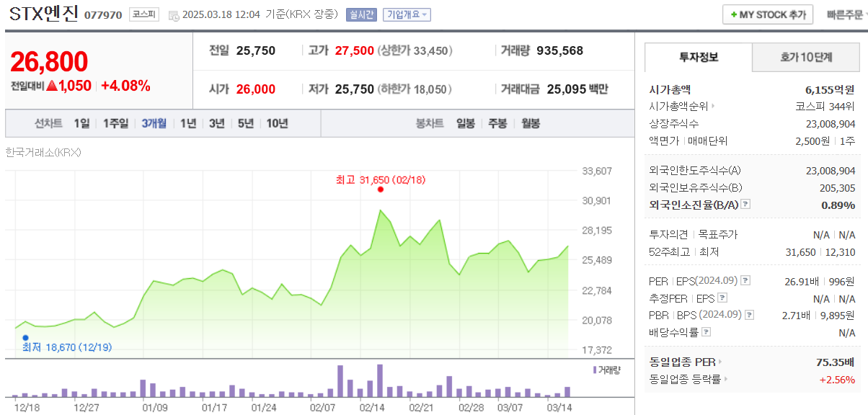Click the 거래대금 value 25,095 백만

click(577, 89)
